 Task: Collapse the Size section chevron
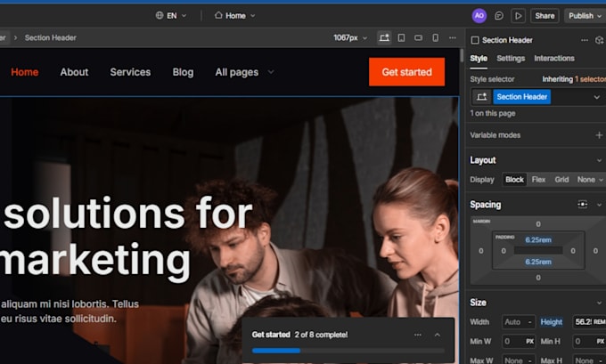tap(599, 303)
